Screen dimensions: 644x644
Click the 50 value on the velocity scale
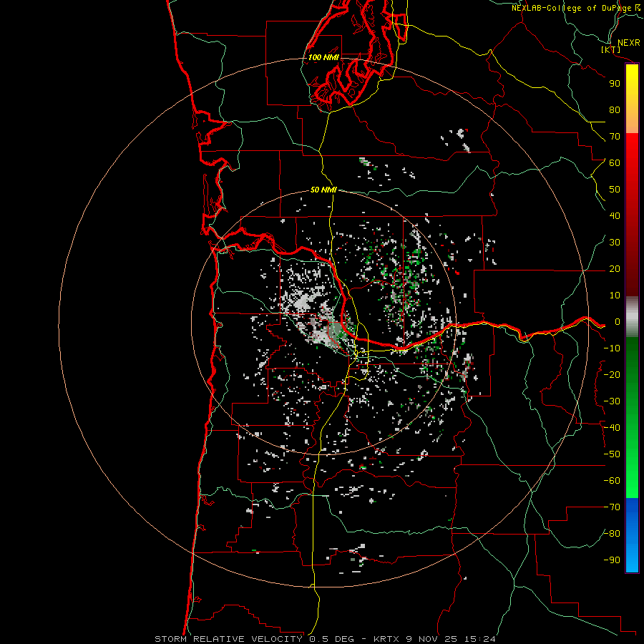tap(615, 190)
